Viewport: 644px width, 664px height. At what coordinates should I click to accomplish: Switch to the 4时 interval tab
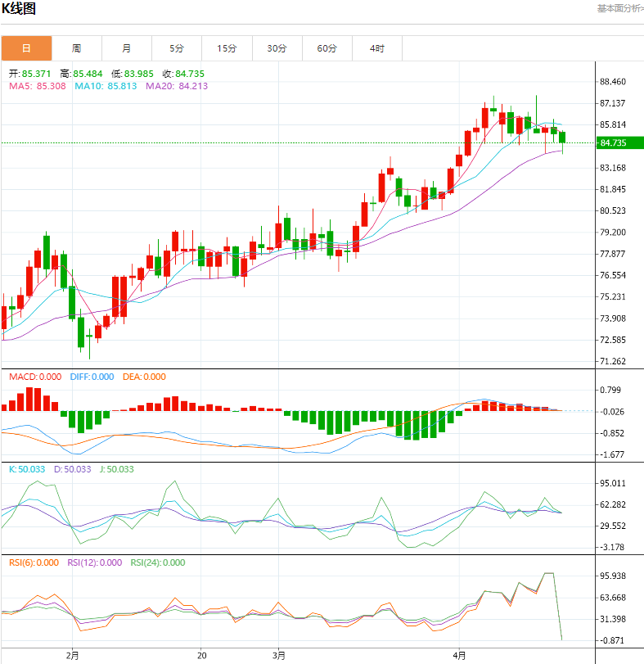[376, 48]
